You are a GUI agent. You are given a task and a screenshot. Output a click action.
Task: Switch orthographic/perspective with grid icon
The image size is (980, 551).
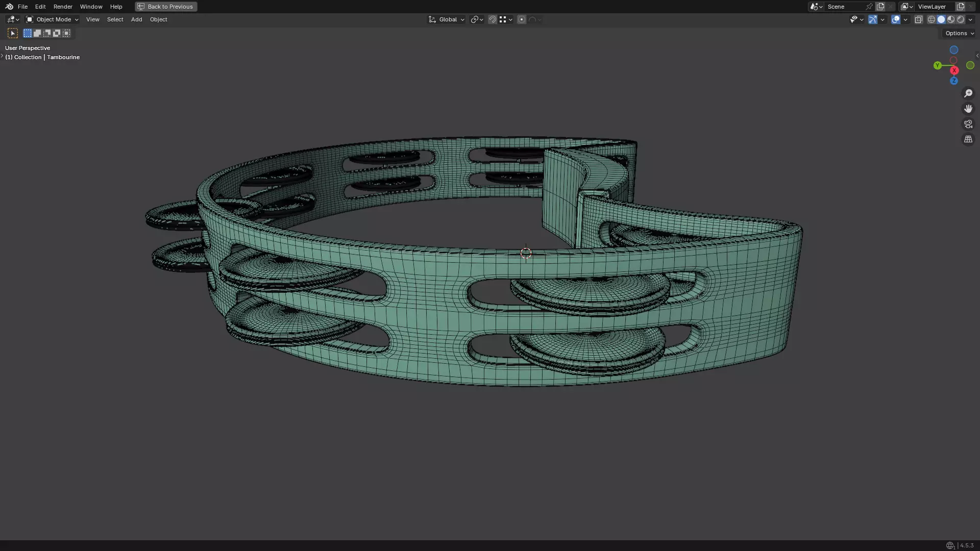tap(968, 139)
